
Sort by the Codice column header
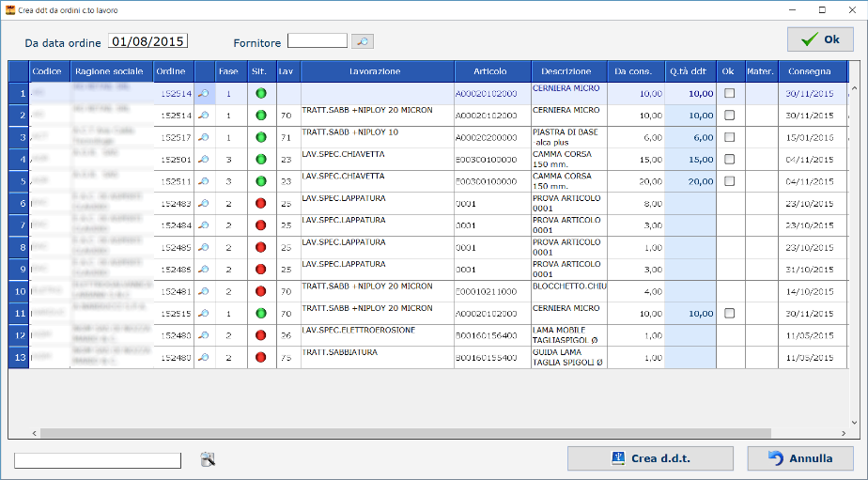[49, 71]
